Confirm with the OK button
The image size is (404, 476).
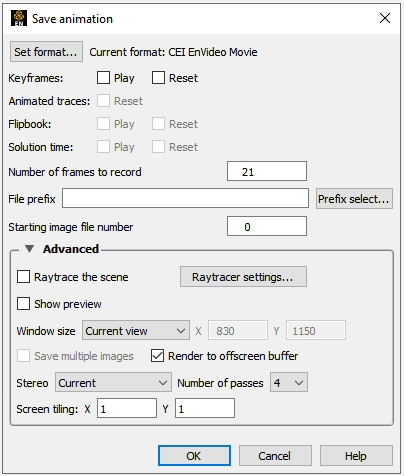tap(194, 456)
